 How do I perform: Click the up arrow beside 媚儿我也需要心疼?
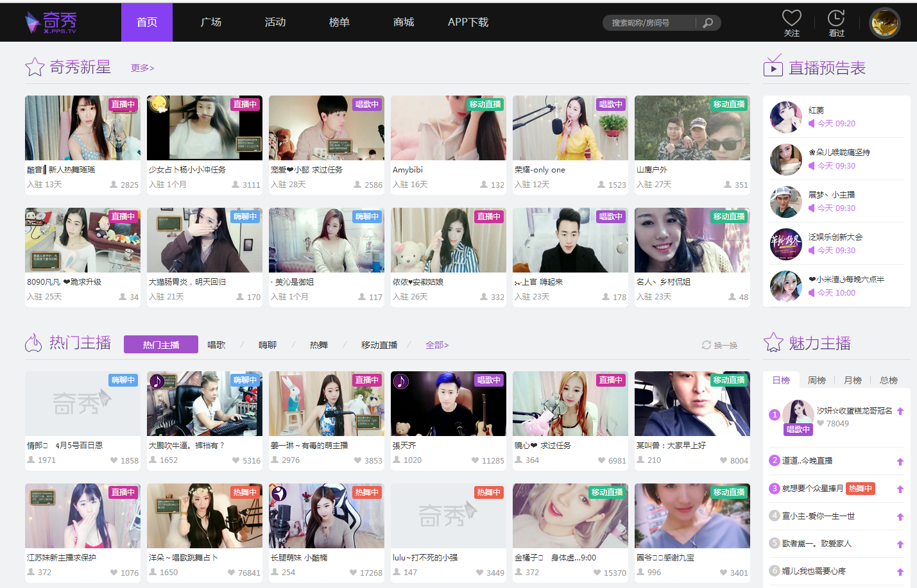point(900,572)
